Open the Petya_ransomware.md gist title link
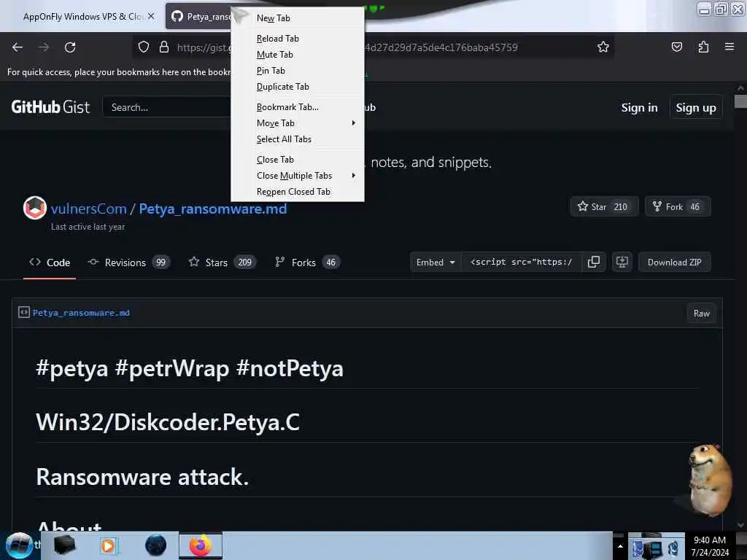 [212, 209]
